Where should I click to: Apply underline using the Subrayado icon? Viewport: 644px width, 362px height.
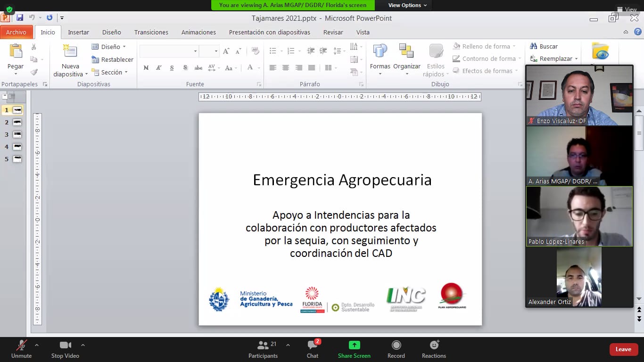point(172,68)
